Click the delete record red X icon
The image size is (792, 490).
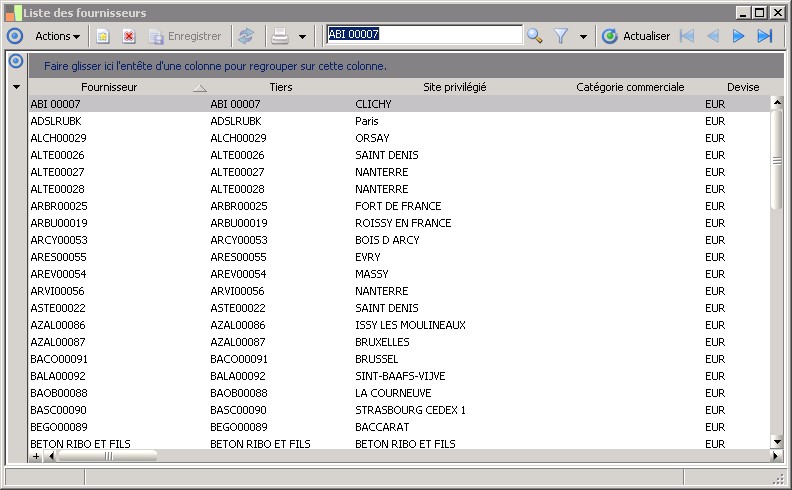click(x=129, y=36)
